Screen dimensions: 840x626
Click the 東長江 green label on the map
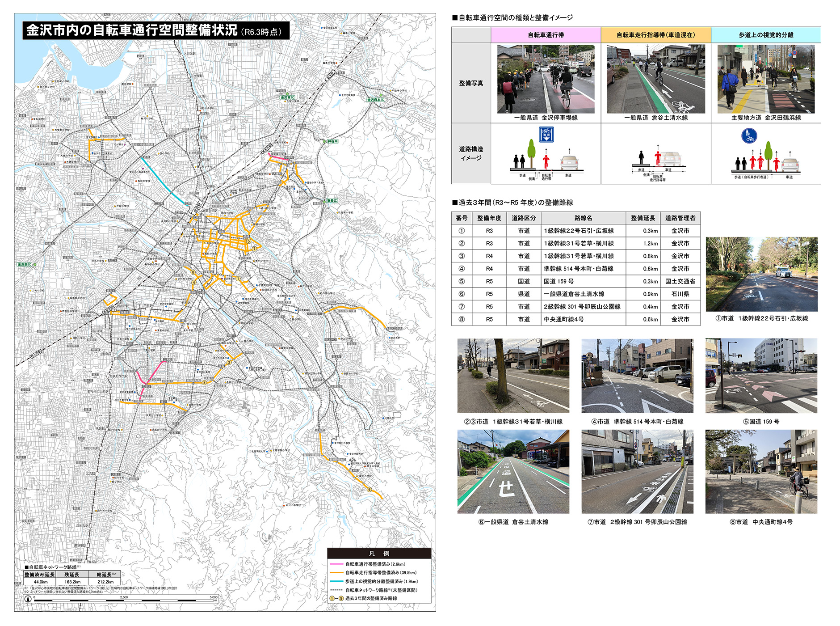point(331,201)
